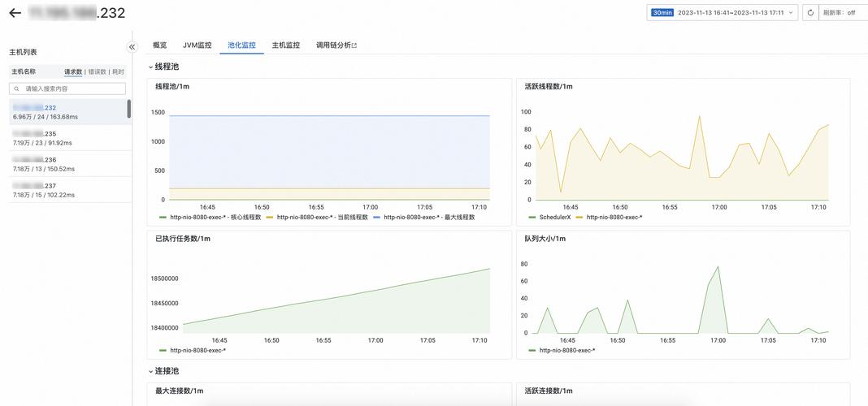Click the 主机名称 column label
Screen dimensions: 868x406
coord(24,72)
